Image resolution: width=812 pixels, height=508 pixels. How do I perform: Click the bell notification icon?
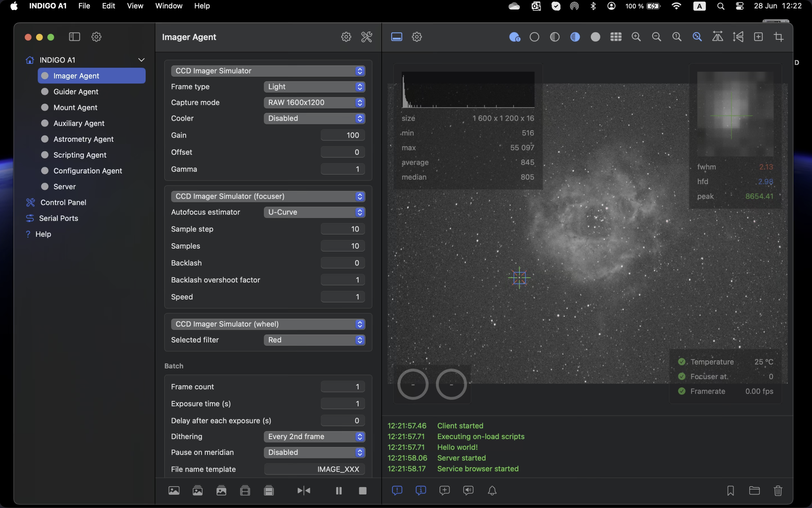(x=492, y=490)
